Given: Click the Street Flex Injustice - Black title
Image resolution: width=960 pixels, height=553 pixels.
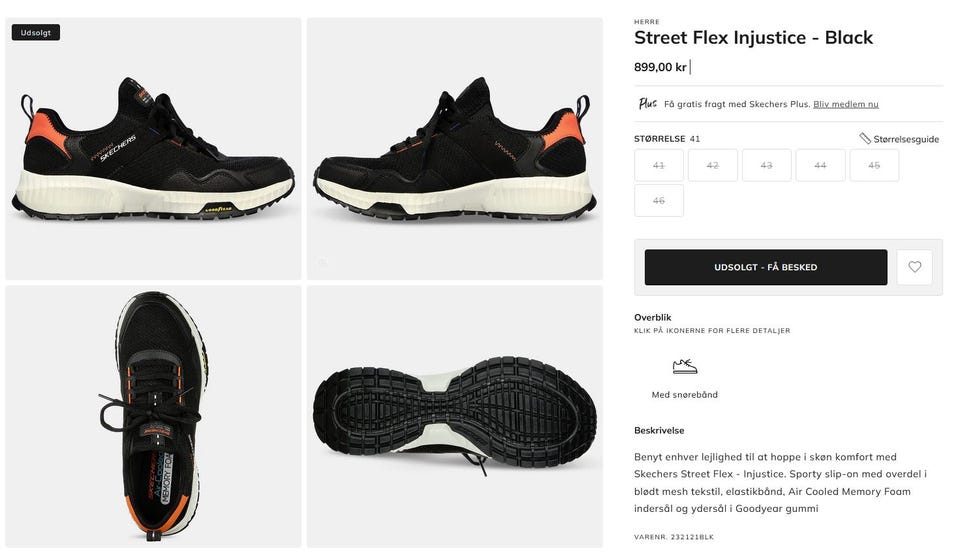Looking at the screenshot, I should click(753, 38).
